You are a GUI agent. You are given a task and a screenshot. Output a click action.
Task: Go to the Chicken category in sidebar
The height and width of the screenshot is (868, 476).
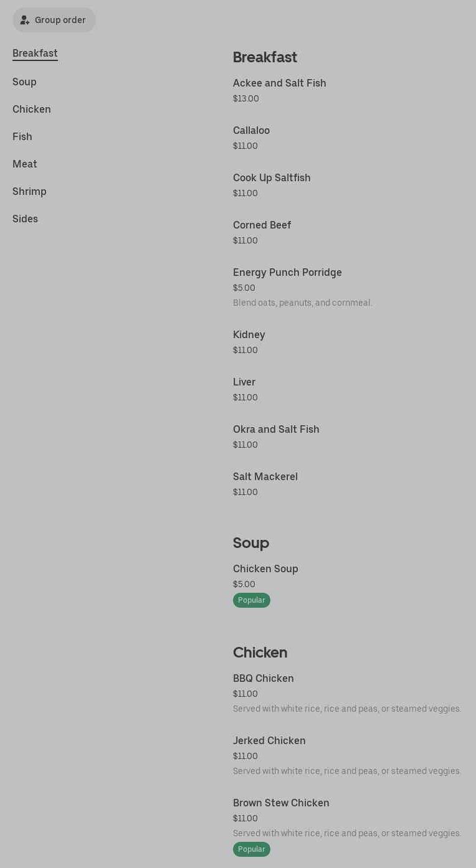pos(32,110)
